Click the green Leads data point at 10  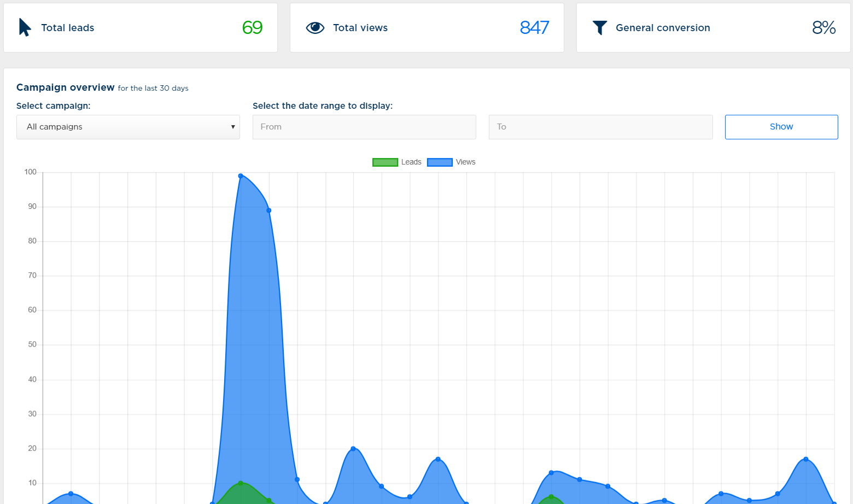click(241, 483)
